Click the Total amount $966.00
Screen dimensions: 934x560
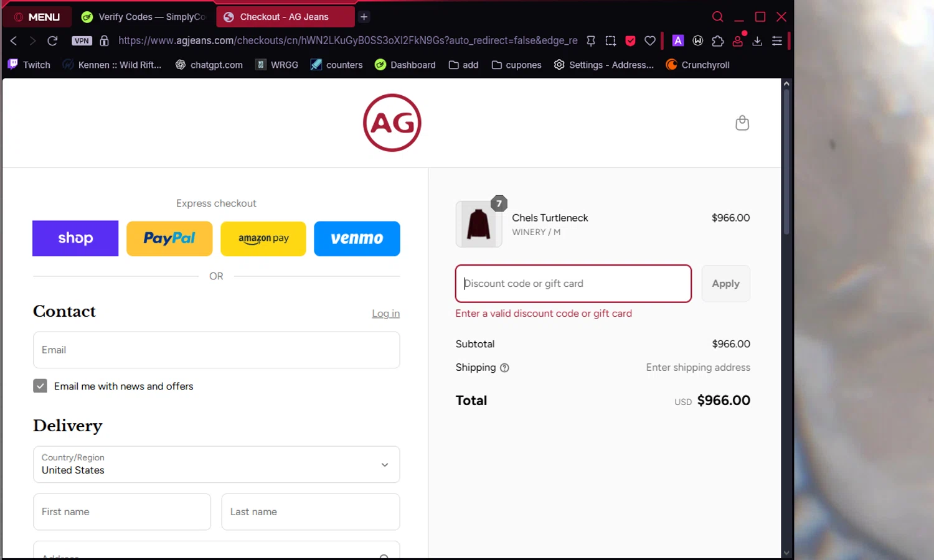pyautogui.click(x=724, y=401)
